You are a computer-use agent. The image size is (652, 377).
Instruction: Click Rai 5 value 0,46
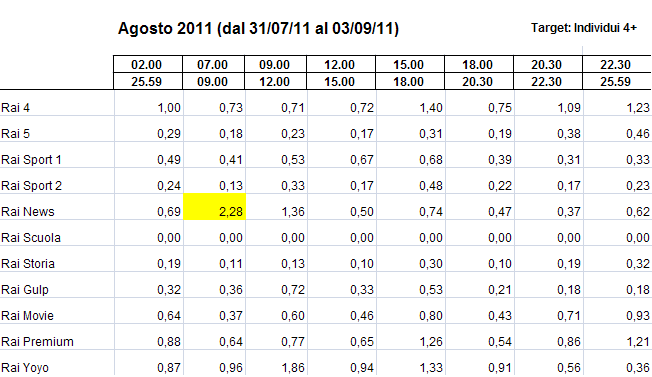[638, 134]
